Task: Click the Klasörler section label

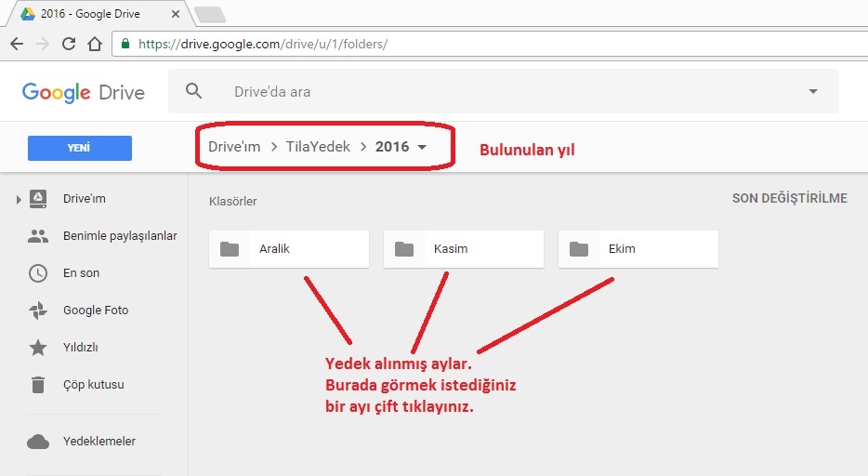Action: (x=233, y=202)
